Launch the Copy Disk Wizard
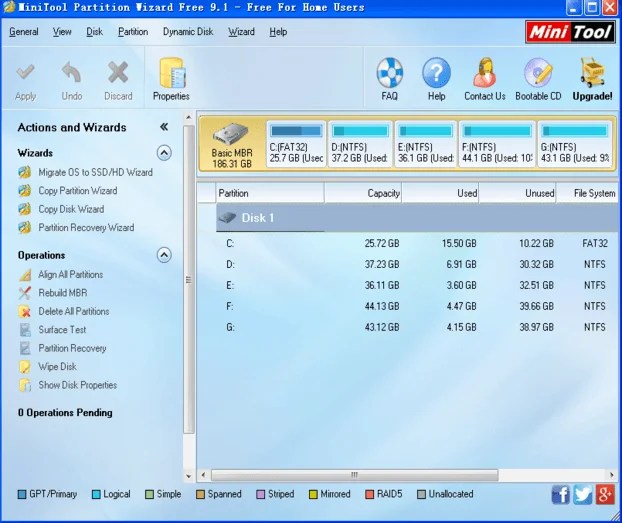The width and height of the screenshot is (622, 523). [x=71, y=209]
